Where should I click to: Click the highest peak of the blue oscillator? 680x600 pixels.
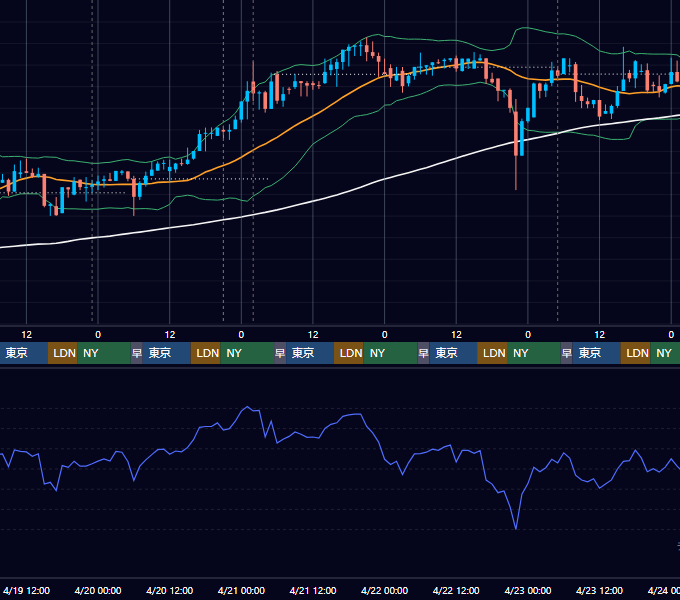coord(247,407)
